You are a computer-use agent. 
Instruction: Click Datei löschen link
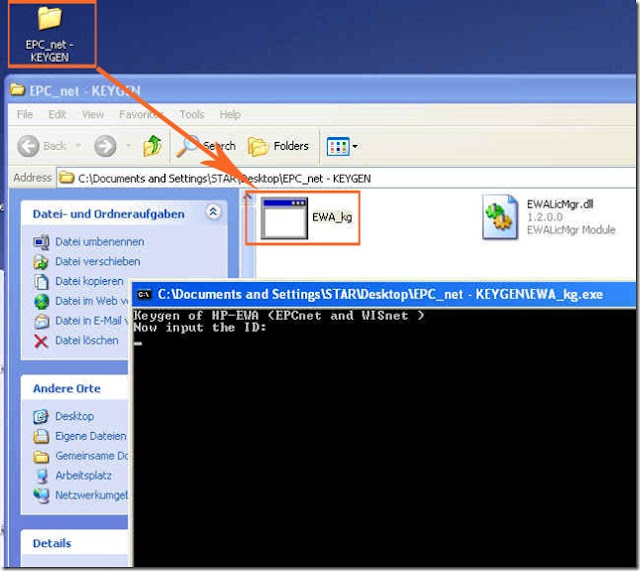[x=87, y=340]
